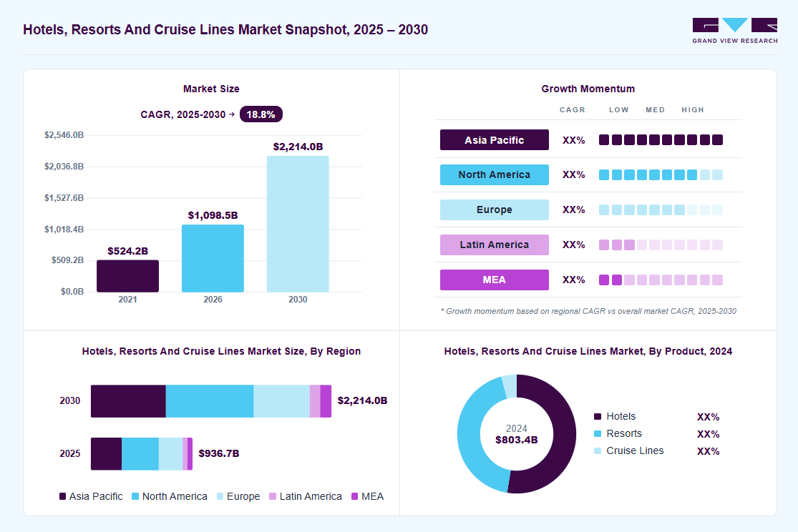Screen dimensions: 798x532
Task: Click the North America momentum indicator squares
Action: pyautogui.click(x=661, y=175)
